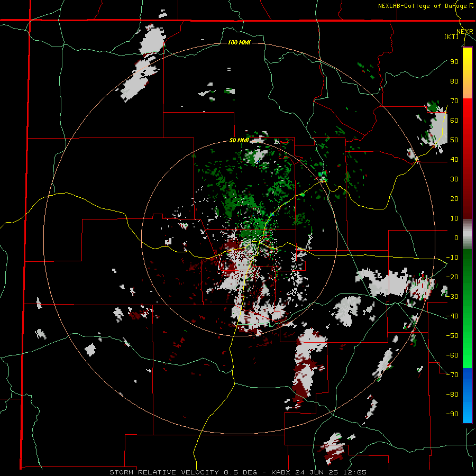
Task: Click the NEXR label above color scale
Action: coord(465,32)
